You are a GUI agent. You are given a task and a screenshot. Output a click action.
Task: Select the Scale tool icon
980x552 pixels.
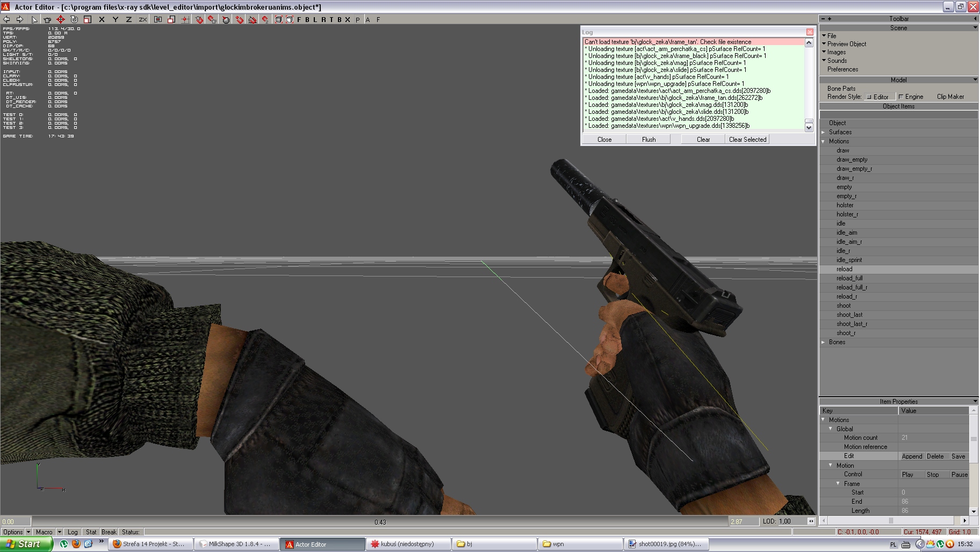[87, 19]
